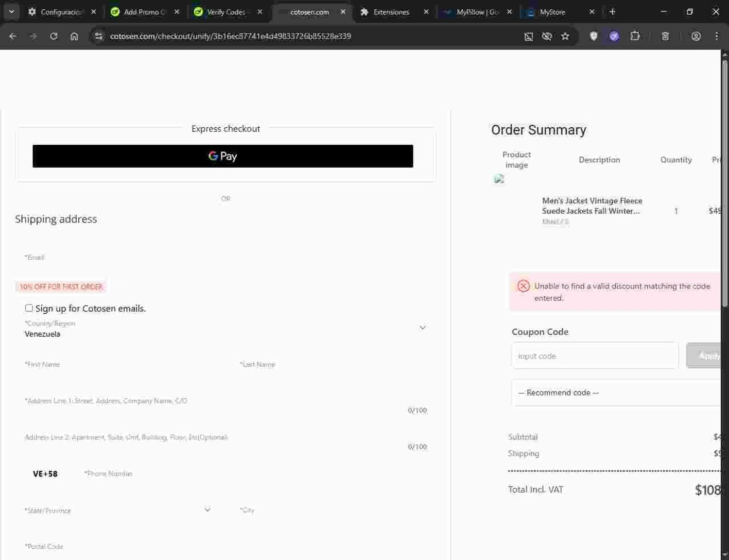Close the Extensiones tab
The image size is (729, 560).
[x=426, y=12]
